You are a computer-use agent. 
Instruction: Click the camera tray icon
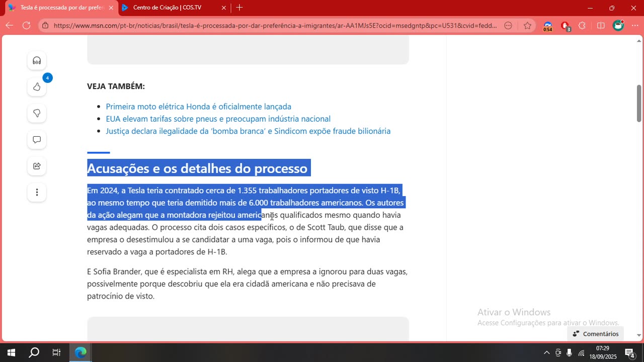tap(558, 352)
